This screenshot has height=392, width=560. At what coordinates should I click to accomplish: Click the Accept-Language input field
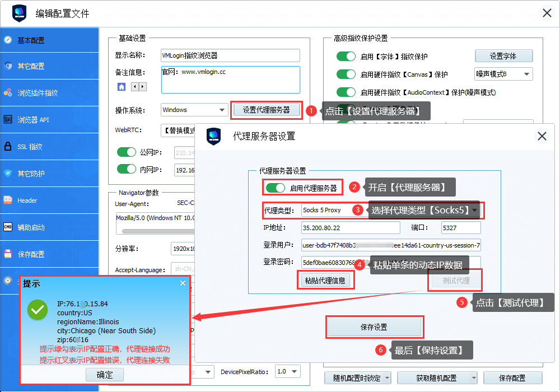point(183,269)
